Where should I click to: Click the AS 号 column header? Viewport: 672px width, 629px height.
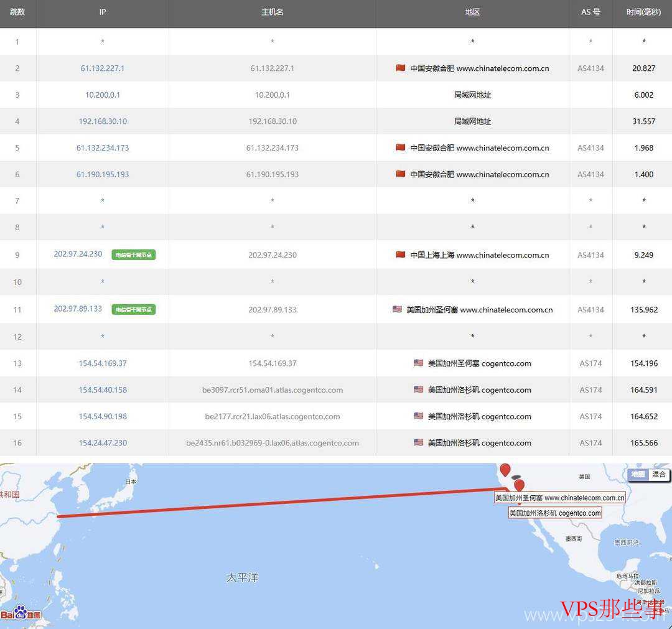tap(590, 12)
